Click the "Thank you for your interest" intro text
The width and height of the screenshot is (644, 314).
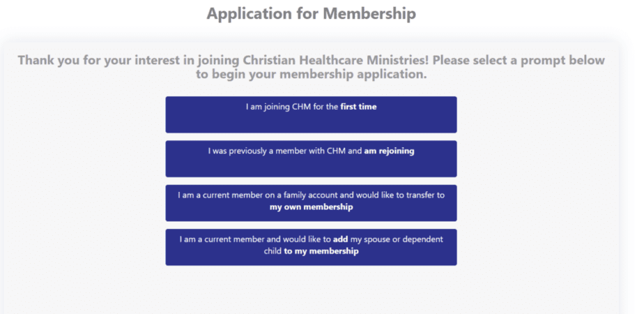(x=311, y=68)
